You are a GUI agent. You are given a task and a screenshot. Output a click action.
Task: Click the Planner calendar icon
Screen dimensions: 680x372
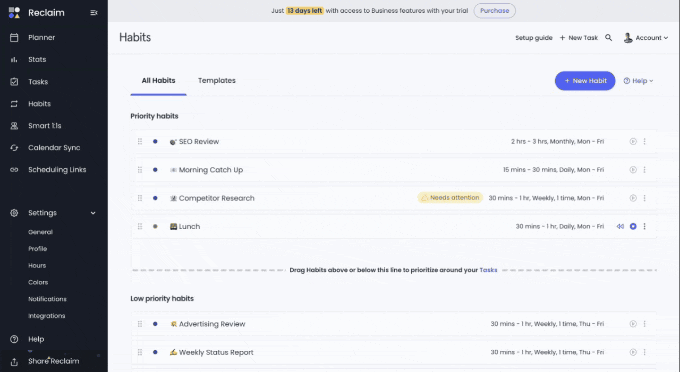(x=14, y=37)
